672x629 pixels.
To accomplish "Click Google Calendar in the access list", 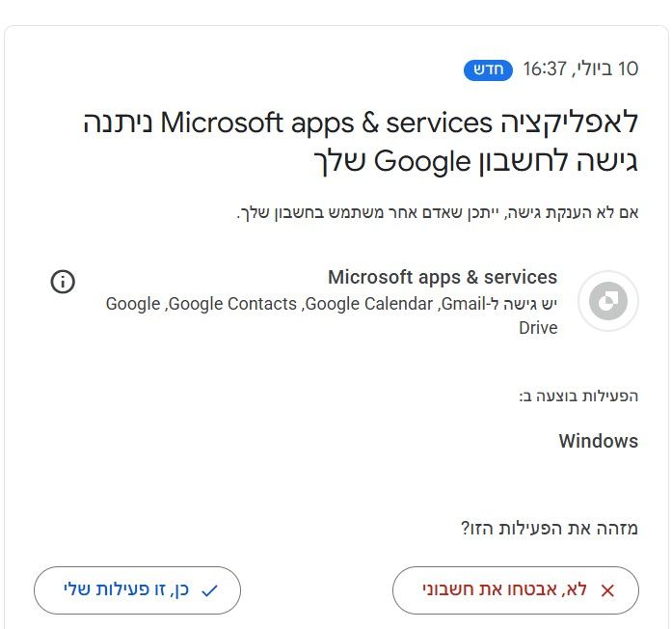I will pos(369,304).
